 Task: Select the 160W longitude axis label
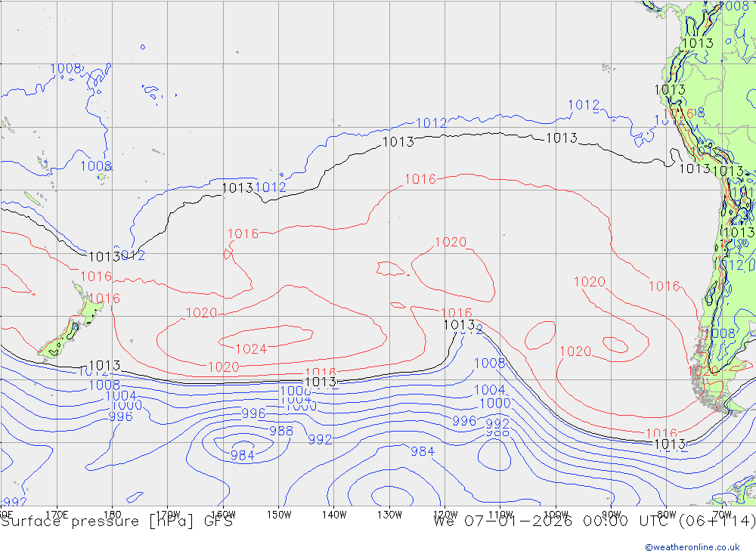(x=224, y=515)
